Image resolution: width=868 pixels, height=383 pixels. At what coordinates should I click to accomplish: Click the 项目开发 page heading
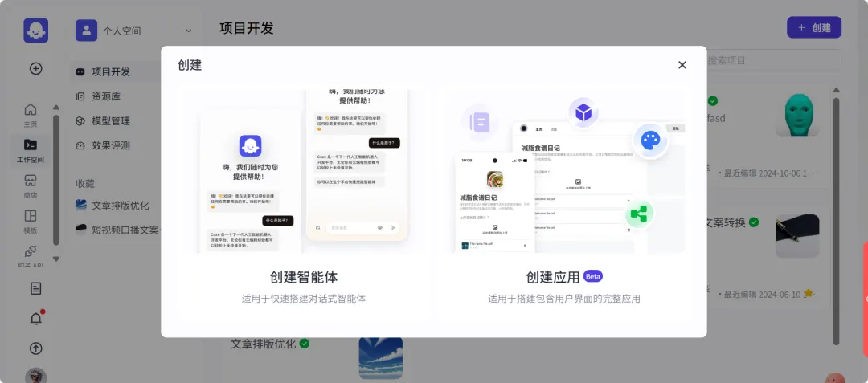pyautogui.click(x=247, y=28)
